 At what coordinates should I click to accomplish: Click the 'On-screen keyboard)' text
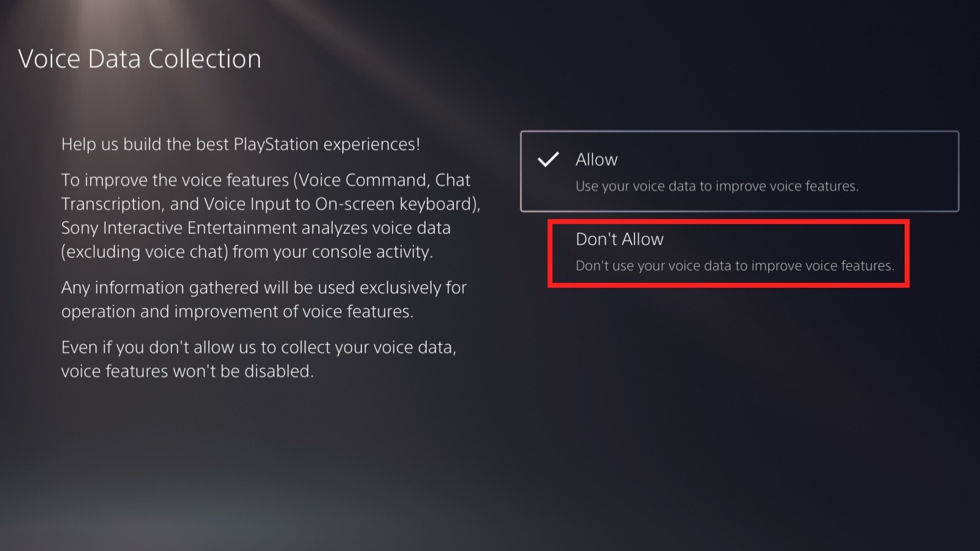click(x=398, y=204)
